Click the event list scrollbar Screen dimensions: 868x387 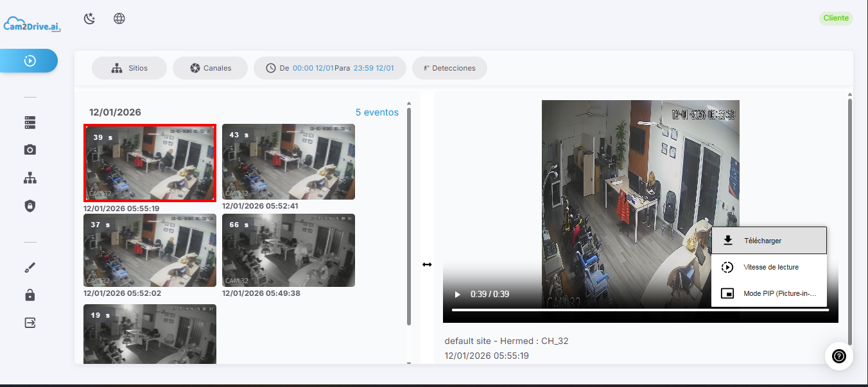click(x=409, y=216)
